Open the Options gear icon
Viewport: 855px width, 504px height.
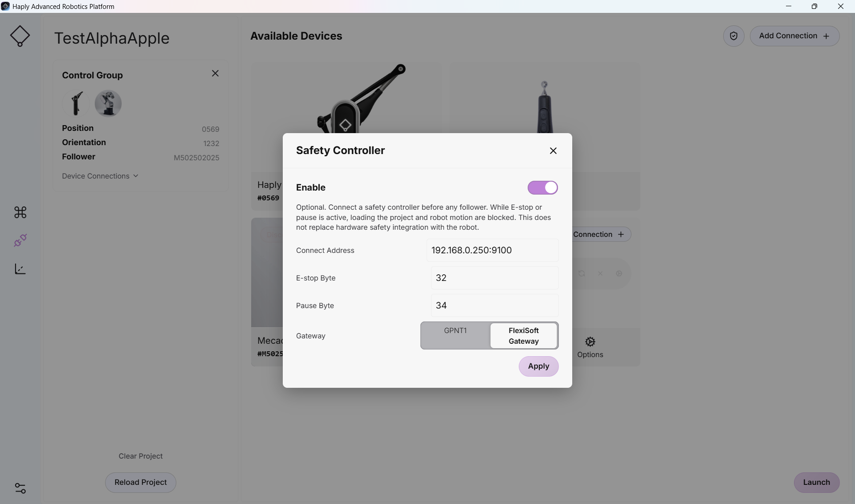tap(590, 341)
